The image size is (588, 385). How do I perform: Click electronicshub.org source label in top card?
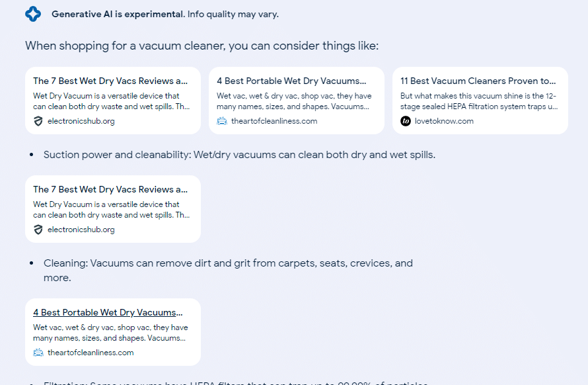pos(81,121)
